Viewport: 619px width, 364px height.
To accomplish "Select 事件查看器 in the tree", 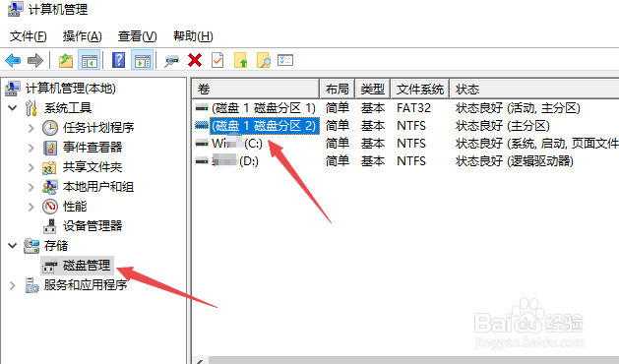I will pyautogui.click(x=93, y=148).
